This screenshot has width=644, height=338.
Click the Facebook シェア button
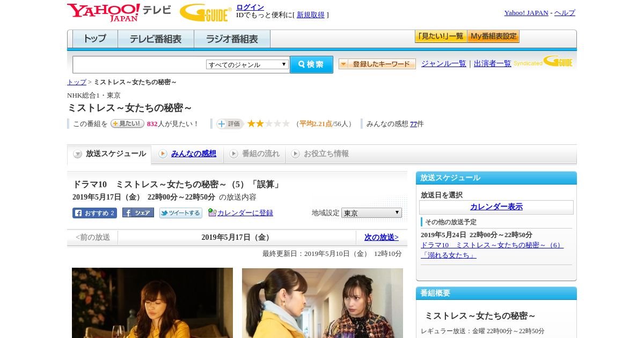click(x=138, y=213)
